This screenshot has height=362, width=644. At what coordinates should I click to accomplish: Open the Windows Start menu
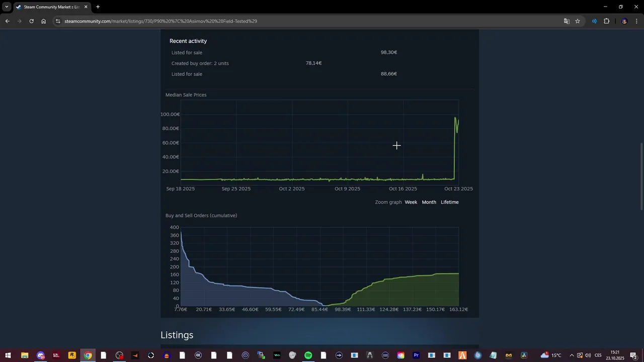point(8,355)
